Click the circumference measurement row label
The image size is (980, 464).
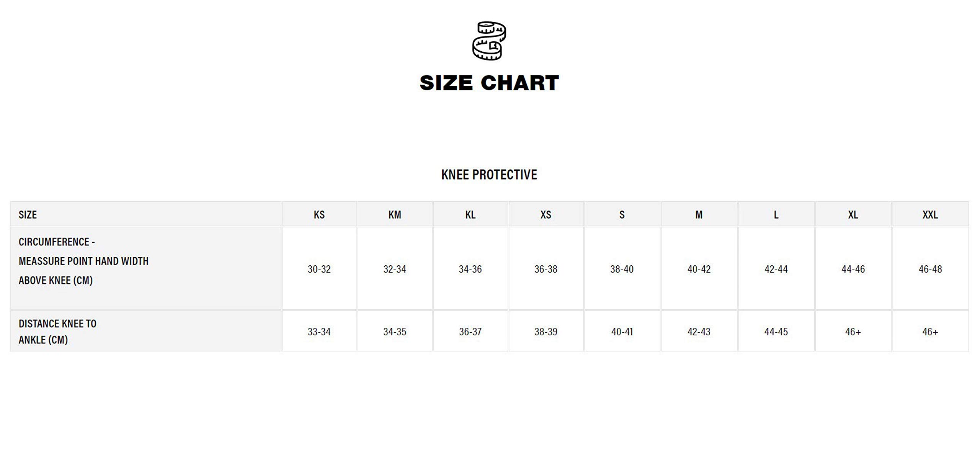click(x=83, y=261)
